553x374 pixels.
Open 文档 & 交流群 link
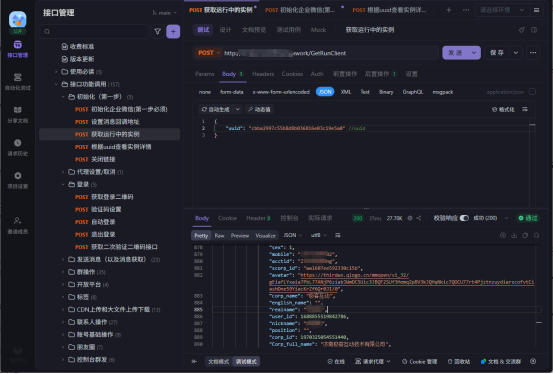point(501,361)
